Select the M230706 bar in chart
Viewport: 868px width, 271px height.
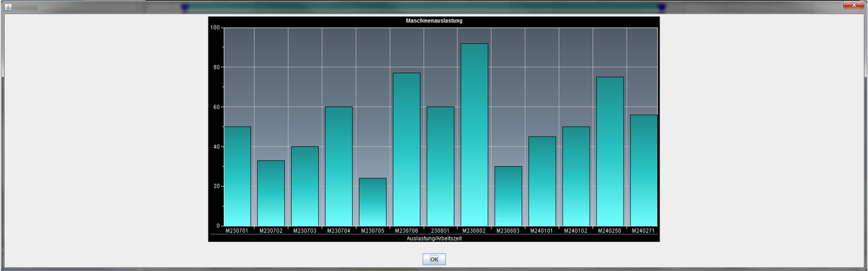pyautogui.click(x=407, y=149)
